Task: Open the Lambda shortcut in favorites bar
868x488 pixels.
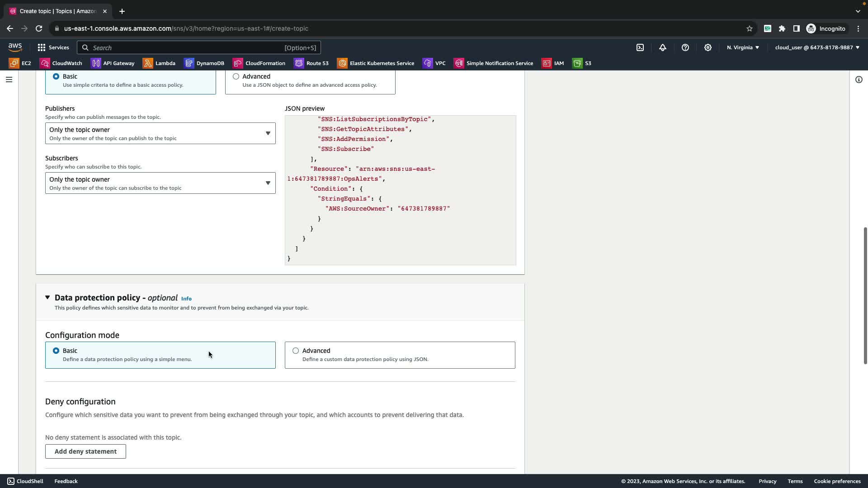Action: (159, 63)
